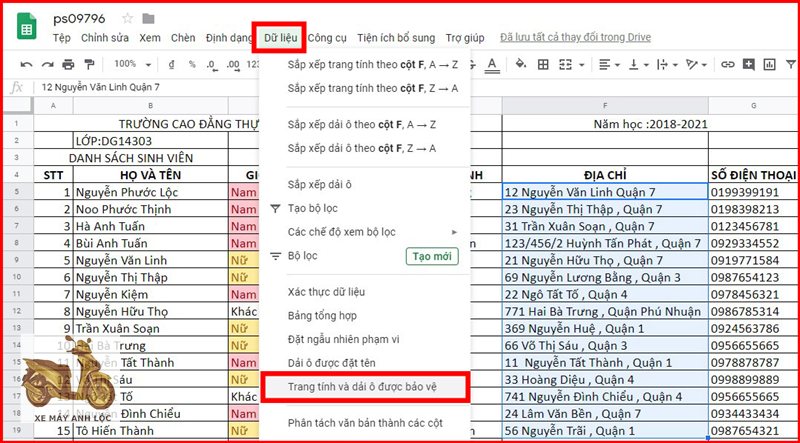Open the Công cụ menu
This screenshot has height=443, width=800.
tap(327, 38)
